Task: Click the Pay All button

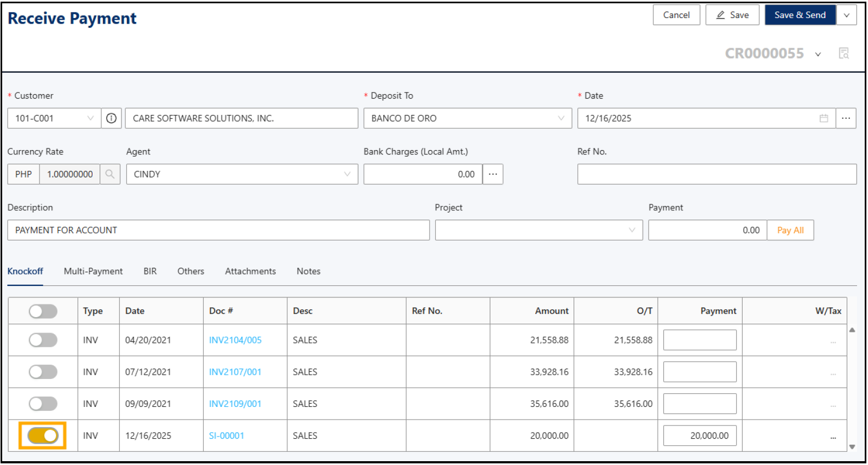Action: (790, 230)
